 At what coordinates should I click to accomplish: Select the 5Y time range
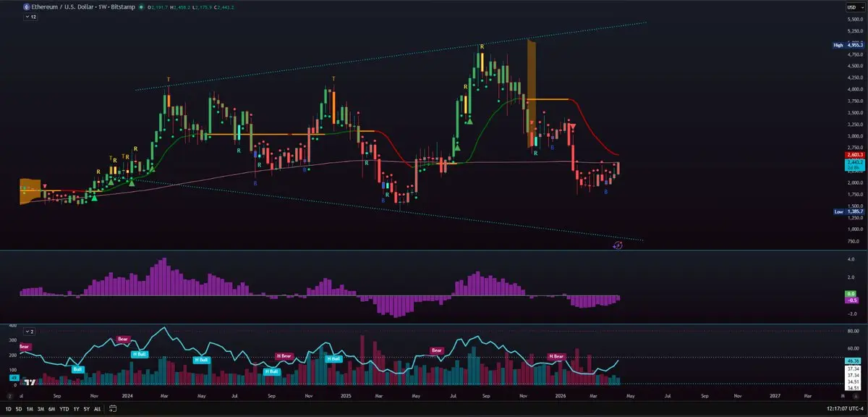click(x=86, y=409)
